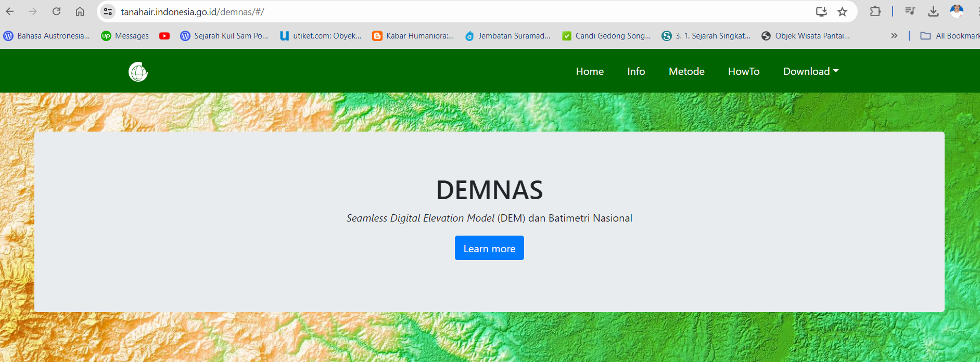Open the Candi Gedong Songo bookmark

[x=606, y=36]
